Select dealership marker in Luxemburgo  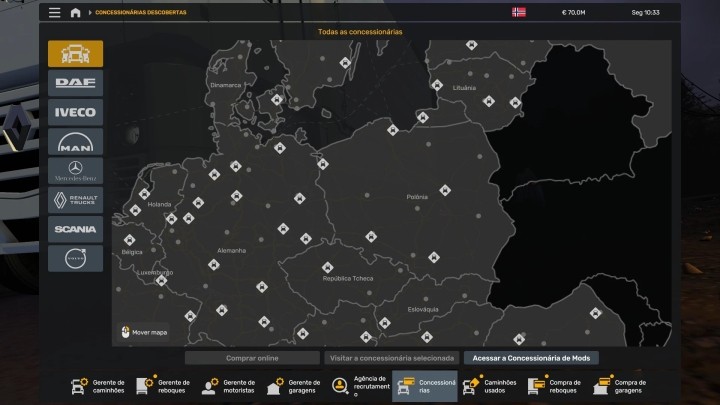(161, 280)
